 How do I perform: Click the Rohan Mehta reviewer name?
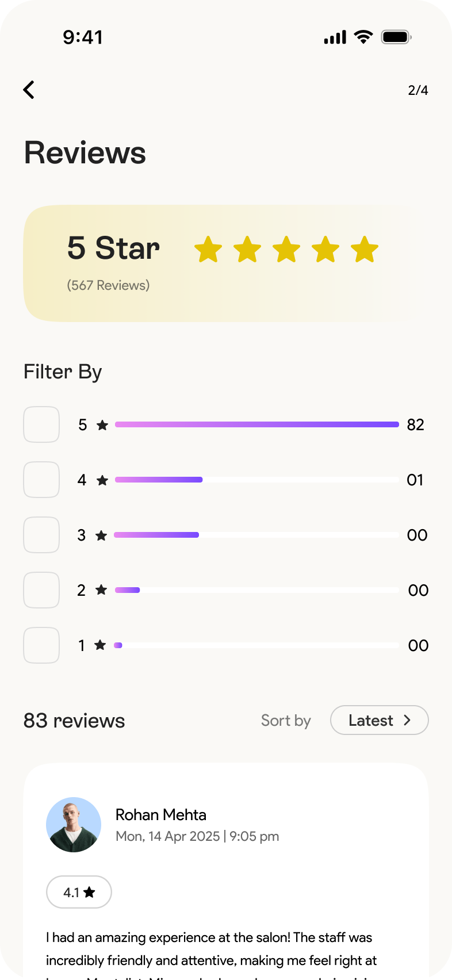click(161, 815)
